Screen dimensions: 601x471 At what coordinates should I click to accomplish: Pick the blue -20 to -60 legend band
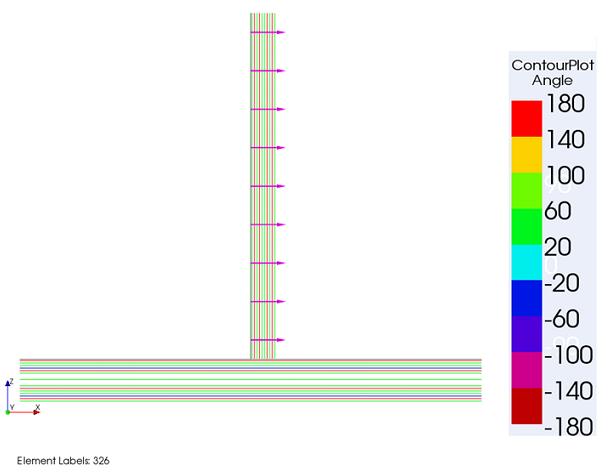(527, 298)
